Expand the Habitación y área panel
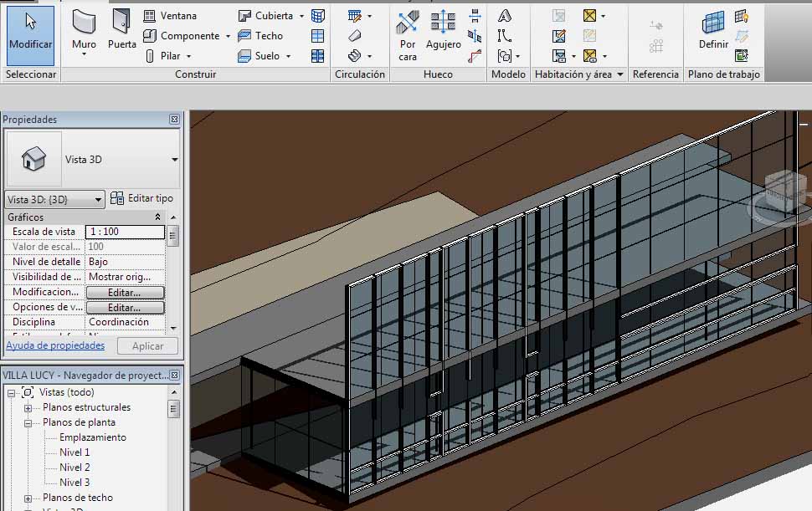The width and height of the screenshot is (812, 511). 620,74
